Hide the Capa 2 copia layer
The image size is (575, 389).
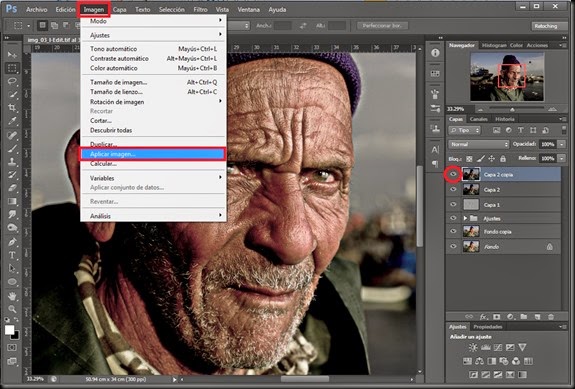click(453, 175)
